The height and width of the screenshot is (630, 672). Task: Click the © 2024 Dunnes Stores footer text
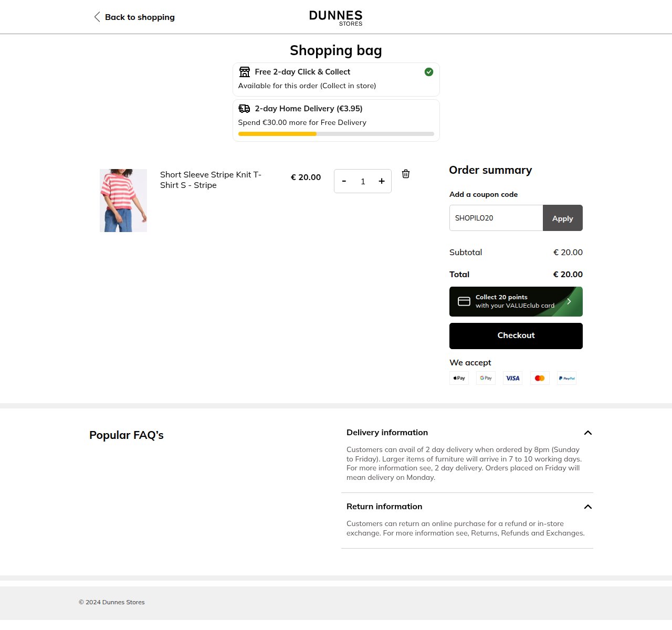point(112,602)
